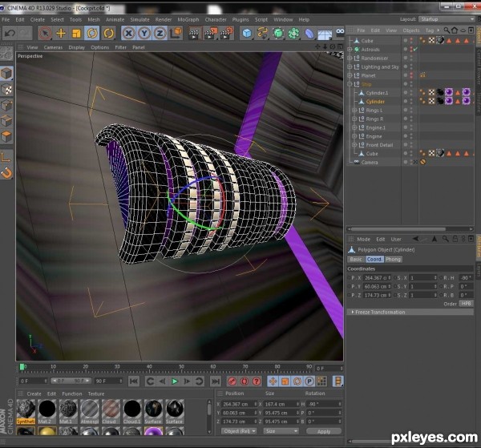Select the Synthet material thumbnail
This screenshot has width=481, height=448.
[x=26, y=412]
